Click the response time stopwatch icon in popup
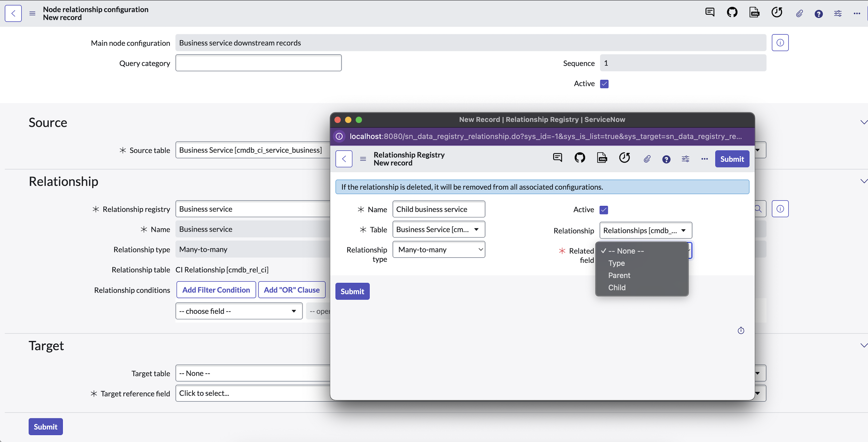This screenshot has width=868, height=442. coord(741,330)
